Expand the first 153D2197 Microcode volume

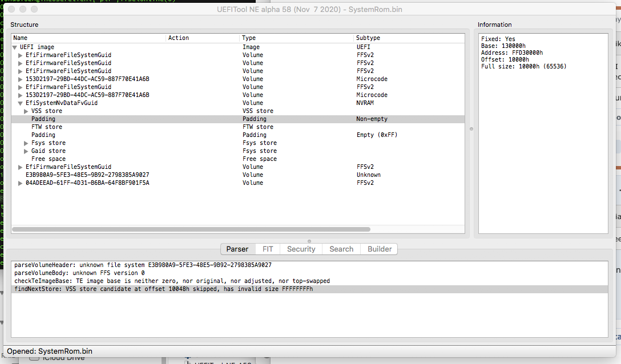pyautogui.click(x=20, y=79)
